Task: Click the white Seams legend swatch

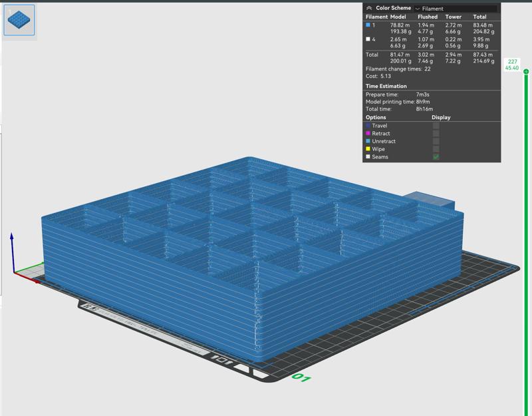Action: tap(368, 156)
